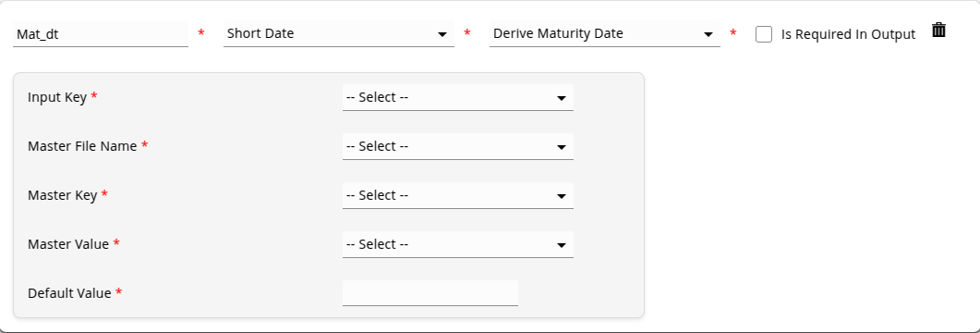
Task: Open the Short Date type dropdown
Action: [x=339, y=34]
